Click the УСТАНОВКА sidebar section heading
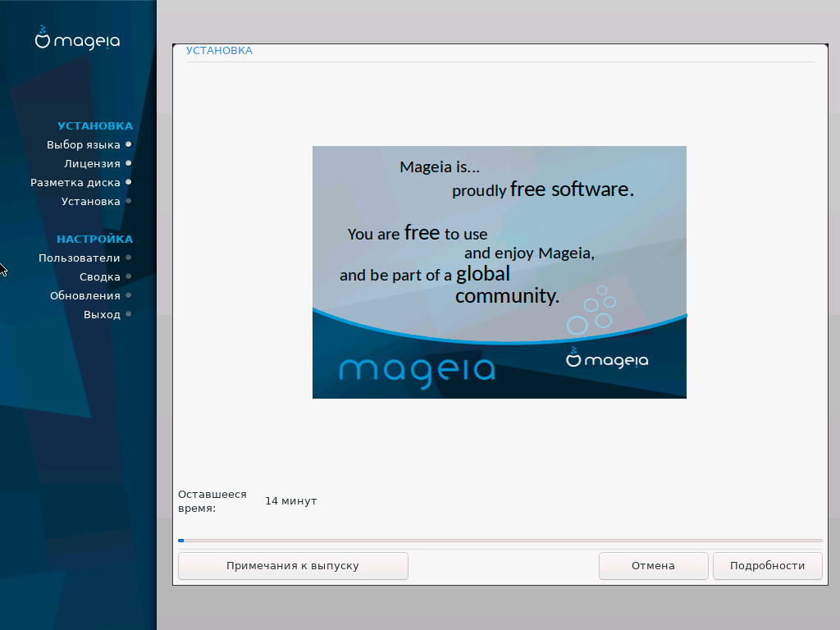Viewport: 840px width, 630px height. pyautogui.click(x=95, y=126)
